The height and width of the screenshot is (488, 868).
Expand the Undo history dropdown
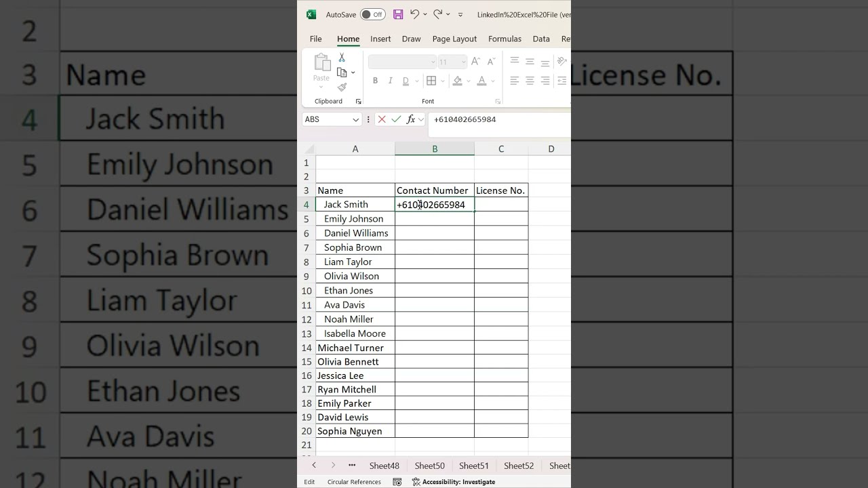pyautogui.click(x=425, y=14)
